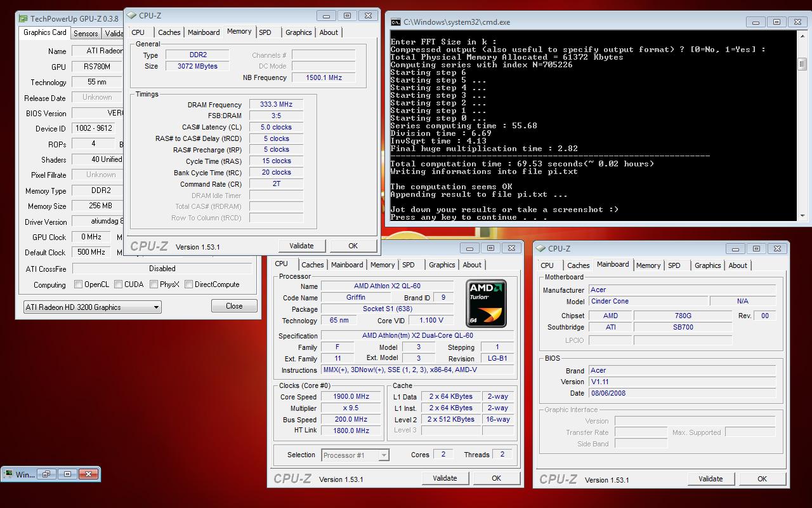Click the Core Speed 1900.0 MHz value
The height and width of the screenshot is (508, 812).
click(x=351, y=396)
